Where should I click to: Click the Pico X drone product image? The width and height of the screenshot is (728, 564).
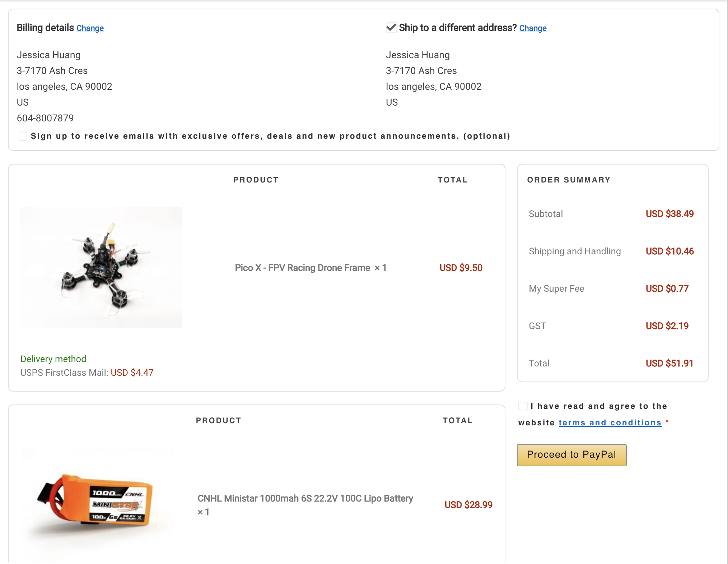click(x=101, y=268)
